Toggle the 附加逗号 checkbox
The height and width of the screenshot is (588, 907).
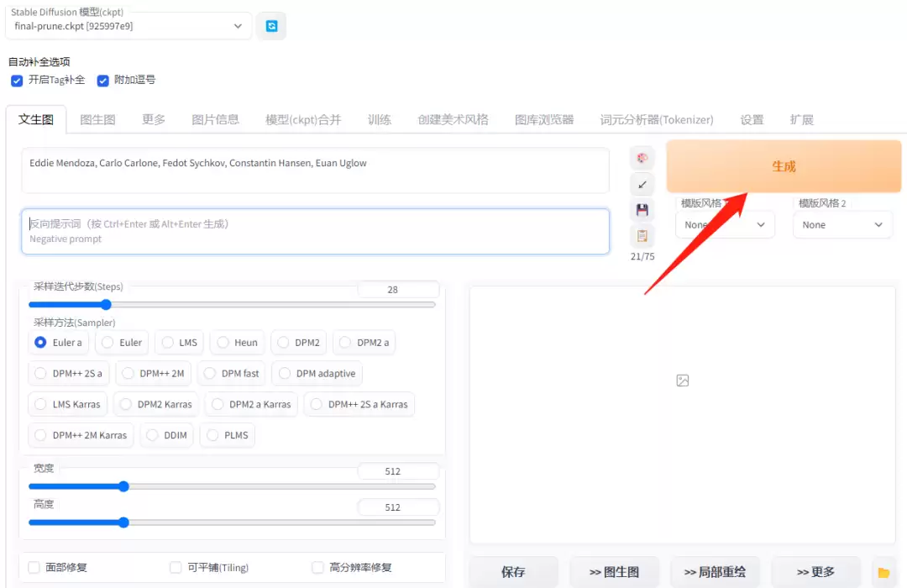(x=103, y=81)
